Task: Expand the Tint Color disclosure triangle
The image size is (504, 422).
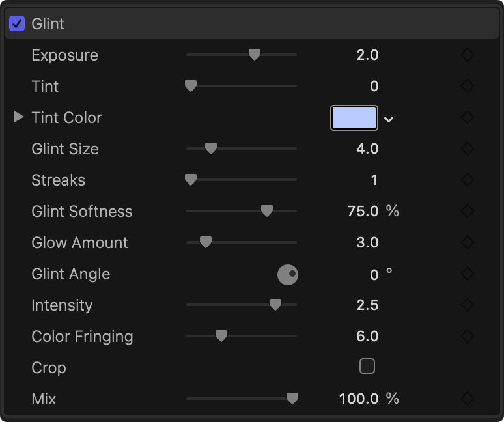Action: [19, 117]
